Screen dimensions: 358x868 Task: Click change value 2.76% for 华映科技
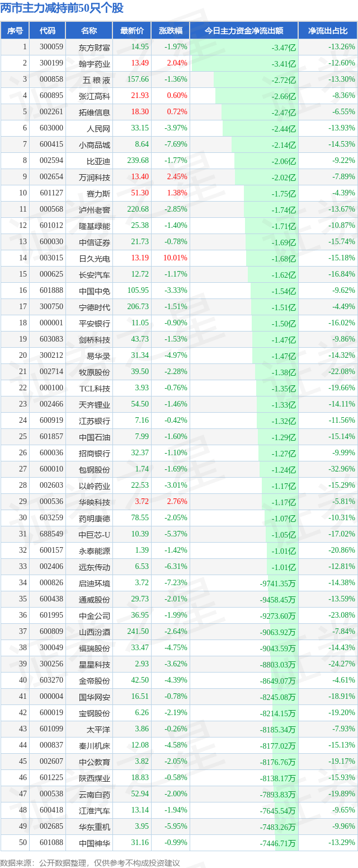[x=178, y=502]
